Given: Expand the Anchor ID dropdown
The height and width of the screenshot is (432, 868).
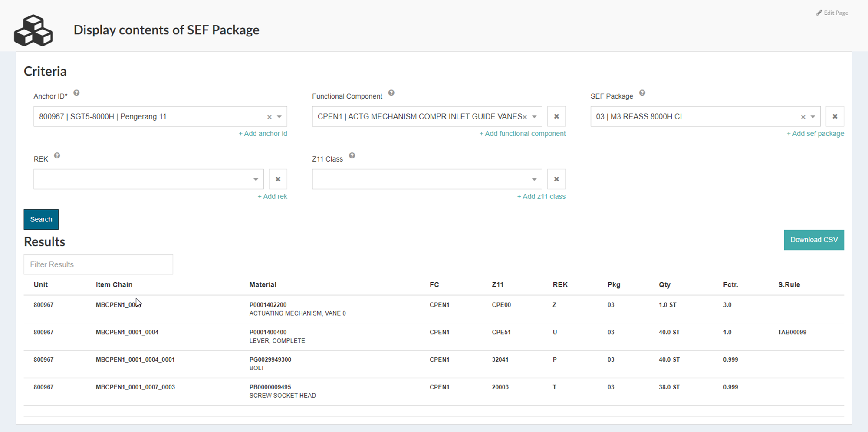Looking at the screenshot, I should pyautogui.click(x=279, y=117).
